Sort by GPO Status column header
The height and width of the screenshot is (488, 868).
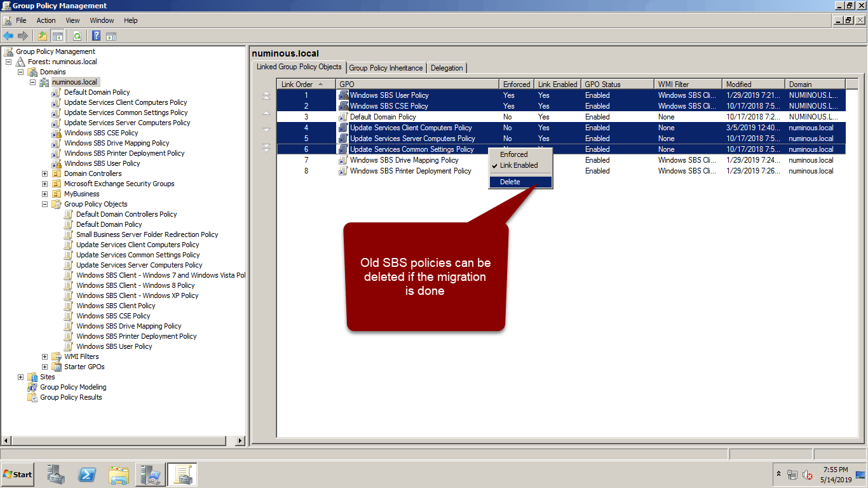(617, 84)
